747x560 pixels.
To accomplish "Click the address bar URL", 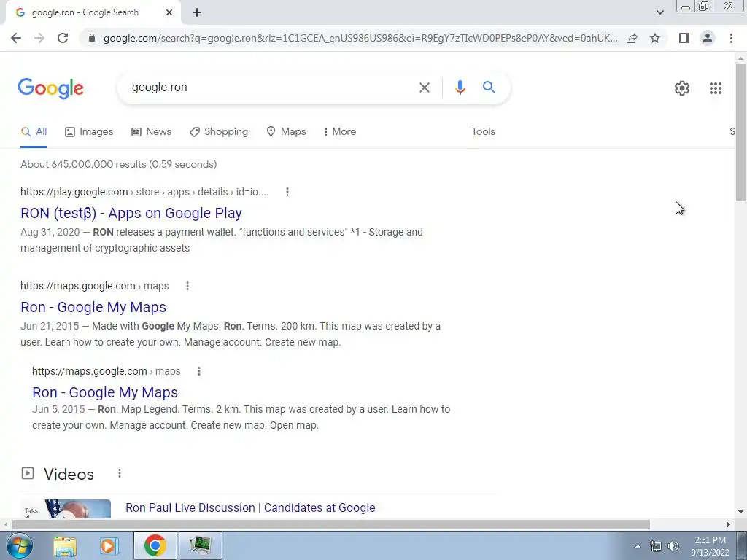I will pos(360,38).
